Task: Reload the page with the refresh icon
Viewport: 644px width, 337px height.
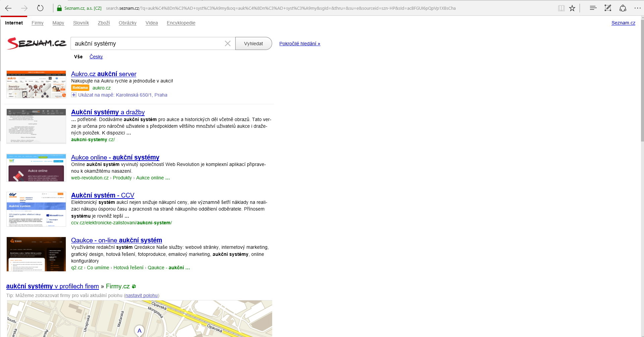Action: 40,8
